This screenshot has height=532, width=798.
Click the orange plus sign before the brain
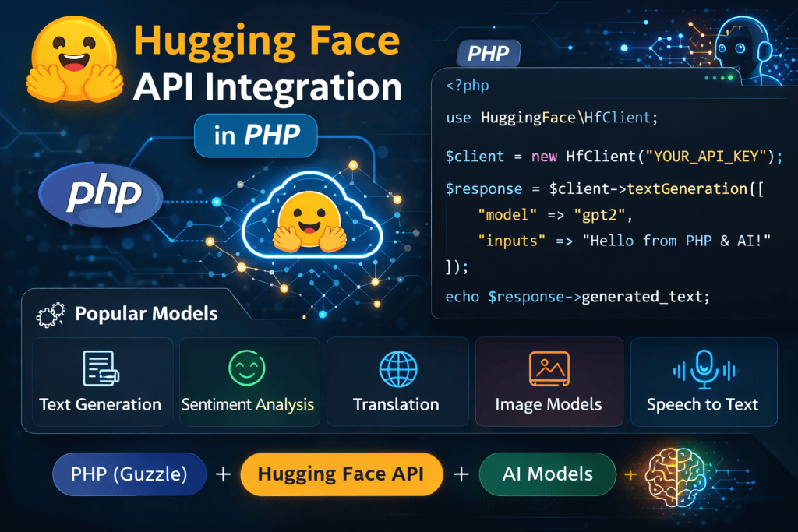click(630, 475)
